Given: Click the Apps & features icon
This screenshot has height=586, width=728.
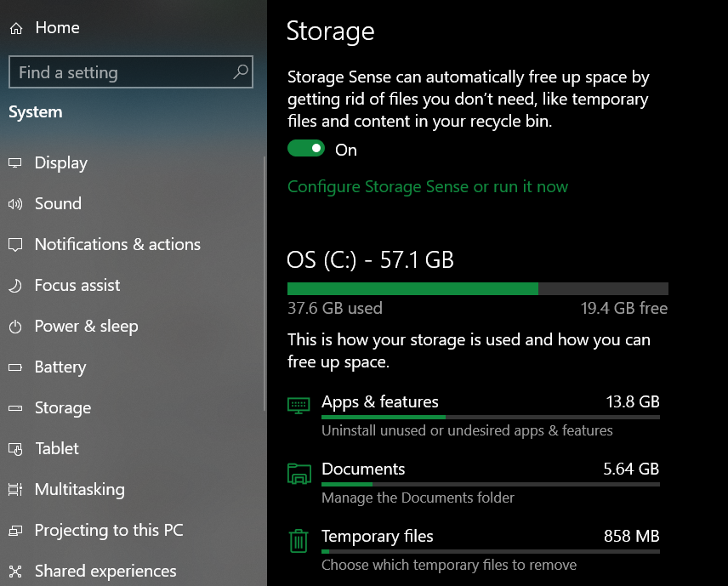Looking at the screenshot, I should pos(299,405).
